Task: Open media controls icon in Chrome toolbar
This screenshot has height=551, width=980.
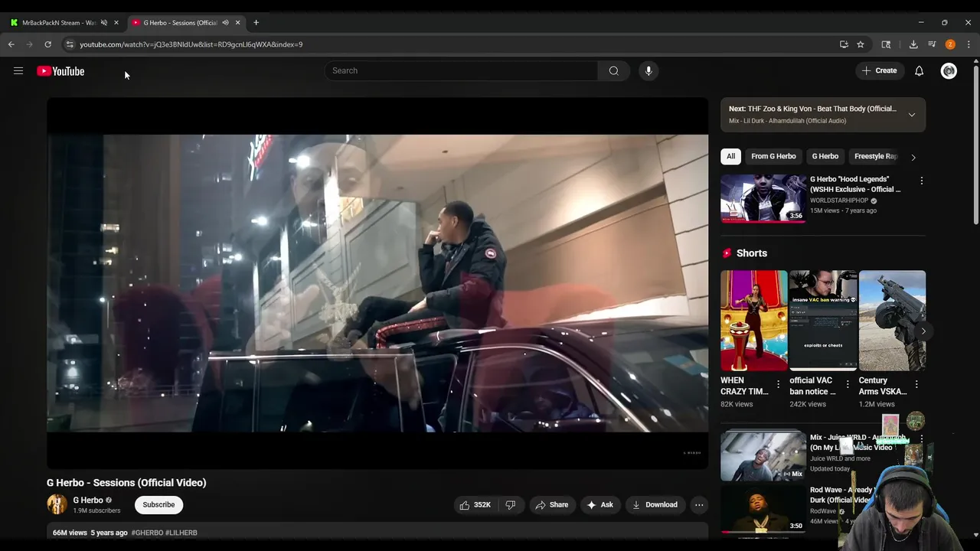Action: click(932, 44)
